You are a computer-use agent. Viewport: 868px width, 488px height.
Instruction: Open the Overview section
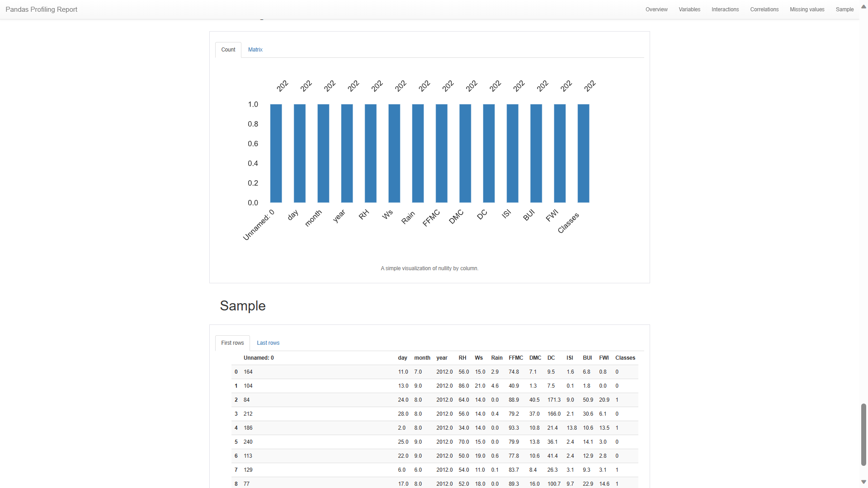656,9
